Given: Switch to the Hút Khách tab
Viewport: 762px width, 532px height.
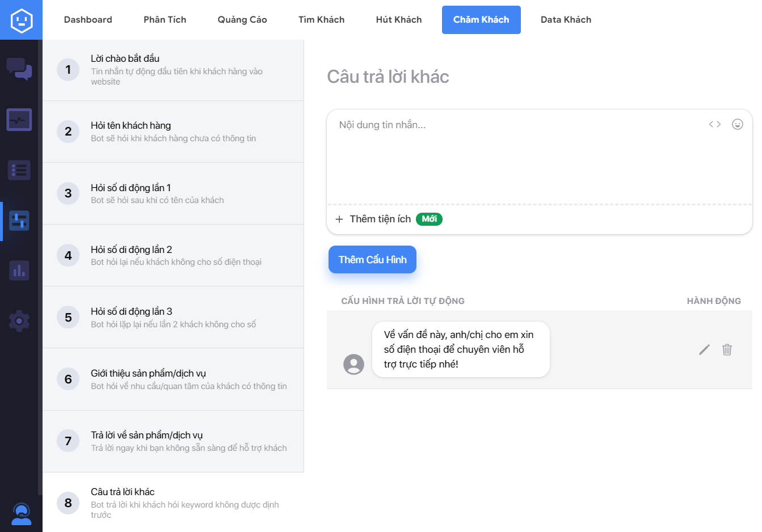Looking at the screenshot, I should pos(399,20).
